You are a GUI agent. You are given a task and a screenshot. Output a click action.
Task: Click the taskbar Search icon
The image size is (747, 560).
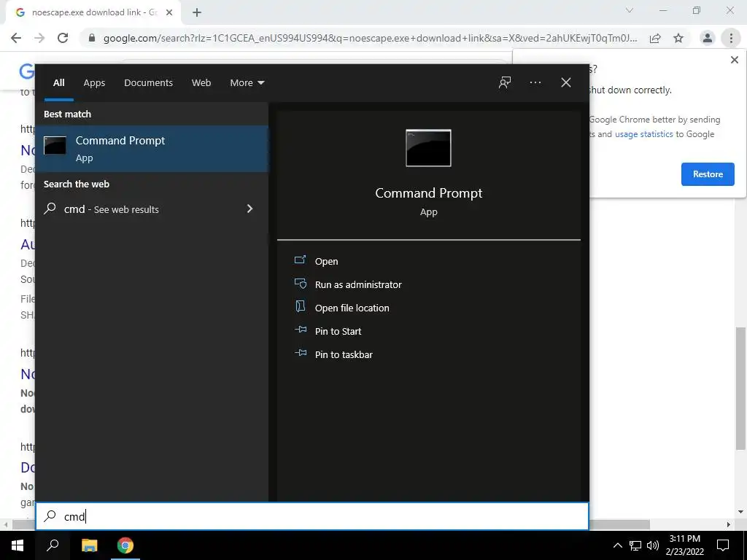point(53,545)
